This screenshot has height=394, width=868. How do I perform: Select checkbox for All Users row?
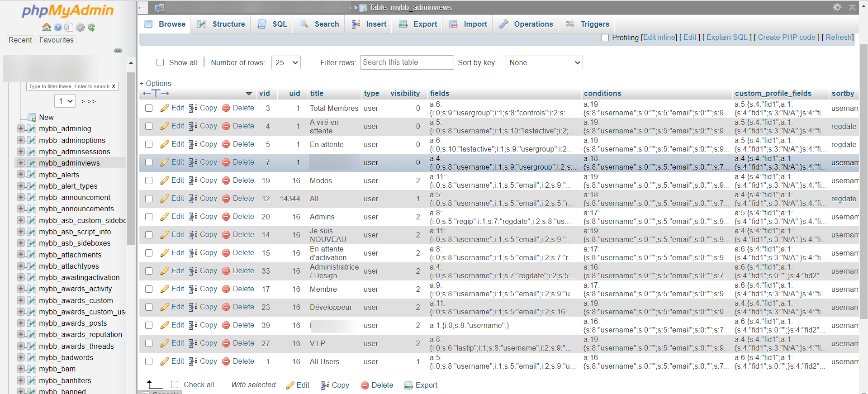click(x=149, y=361)
